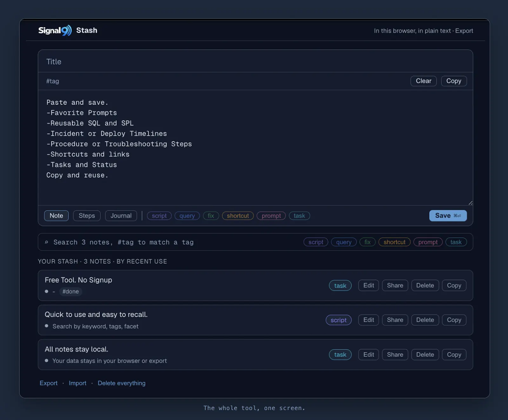Click the Delete everything link
Image resolution: width=508 pixels, height=420 pixels.
pyautogui.click(x=122, y=383)
